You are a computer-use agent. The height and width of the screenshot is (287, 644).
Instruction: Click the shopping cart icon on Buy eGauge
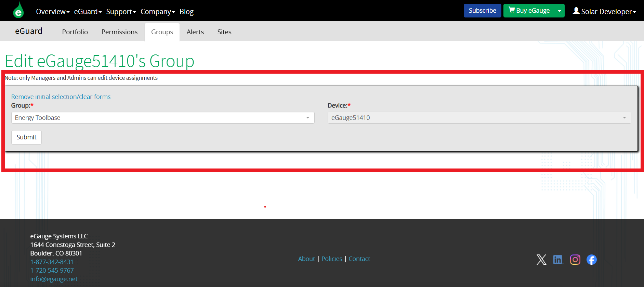(512, 10)
